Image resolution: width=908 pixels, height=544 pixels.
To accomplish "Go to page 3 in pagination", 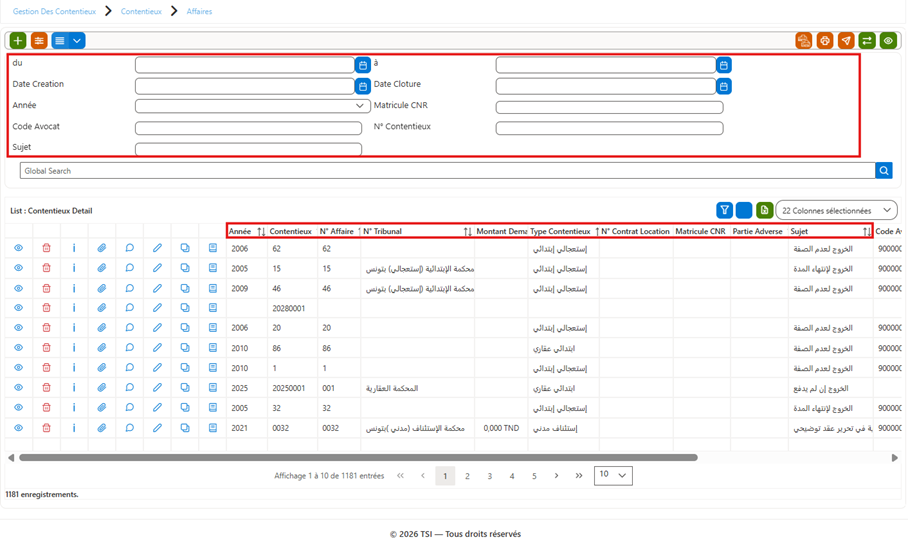I will point(489,476).
